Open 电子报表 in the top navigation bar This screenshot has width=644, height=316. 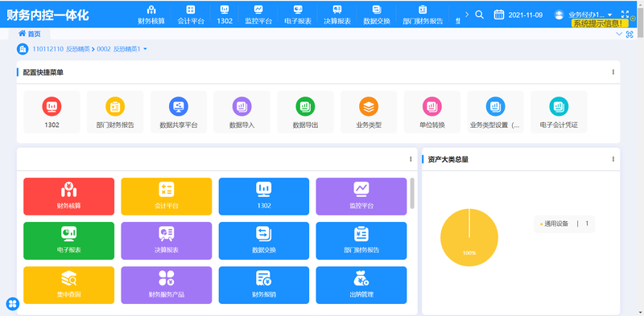pos(298,14)
